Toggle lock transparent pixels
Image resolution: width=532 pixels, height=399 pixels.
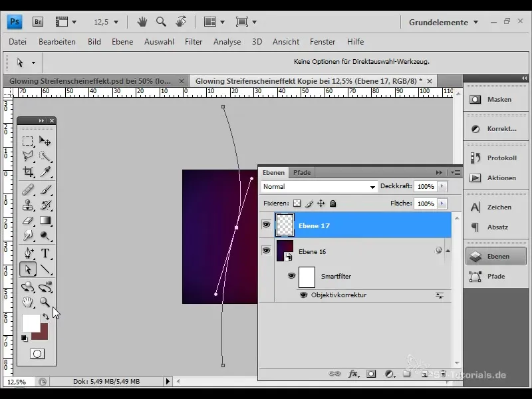click(x=297, y=203)
